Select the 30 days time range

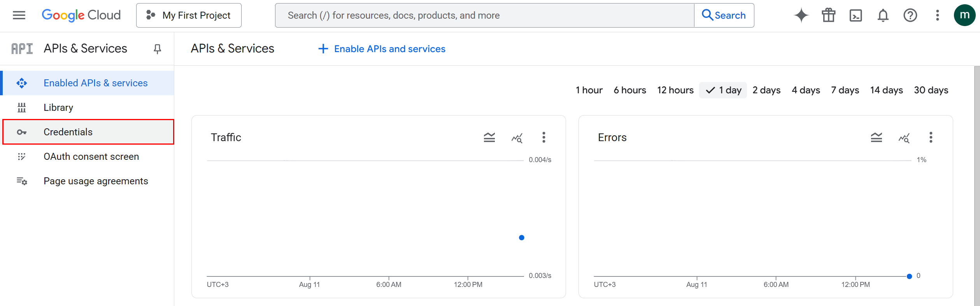click(931, 90)
